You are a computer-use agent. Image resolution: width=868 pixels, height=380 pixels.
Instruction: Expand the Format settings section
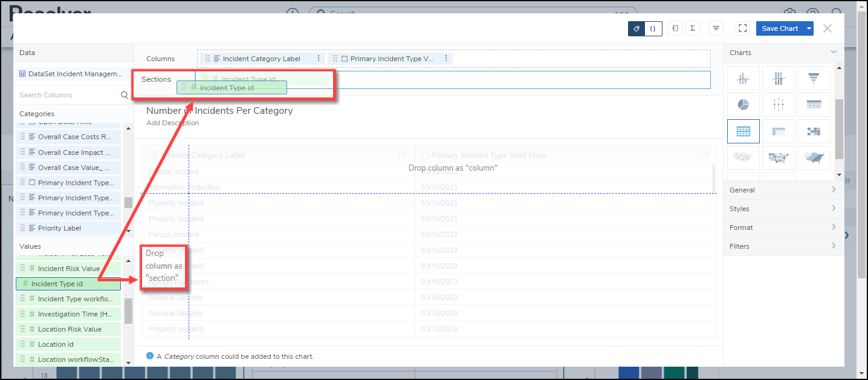click(783, 228)
